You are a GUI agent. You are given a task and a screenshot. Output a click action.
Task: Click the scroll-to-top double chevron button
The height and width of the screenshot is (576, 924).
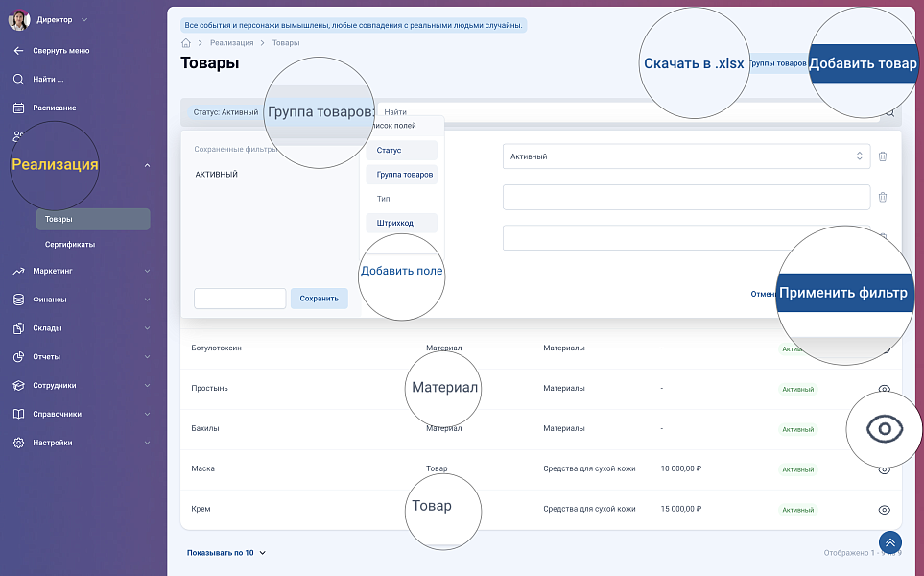[889, 542]
